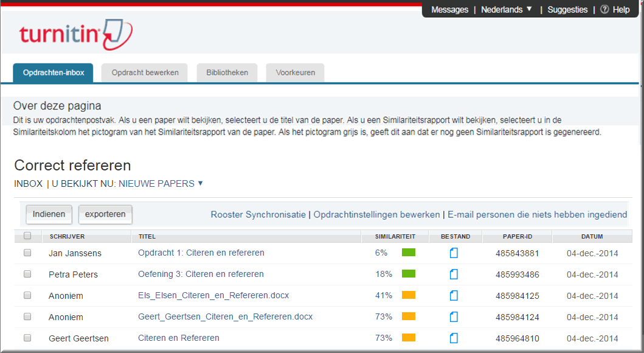This screenshot has height=353, width=644.
Task: Click paper ID 485843881
Action: [517, 253]
